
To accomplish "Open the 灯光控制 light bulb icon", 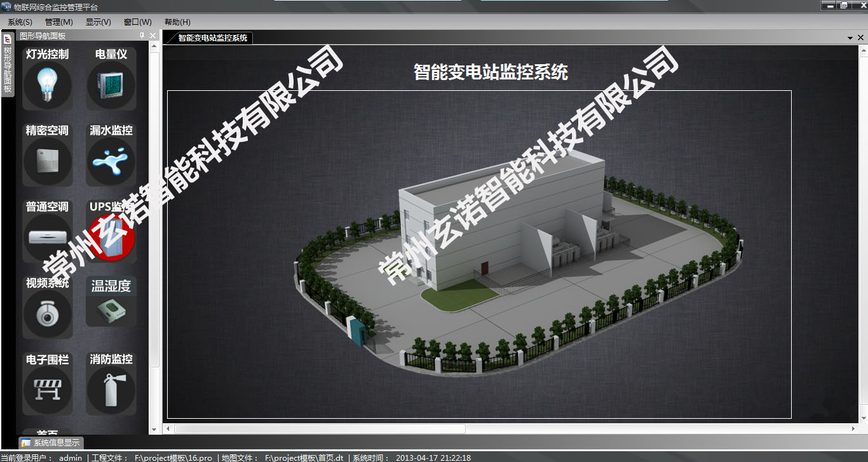I will pos(47,86).
